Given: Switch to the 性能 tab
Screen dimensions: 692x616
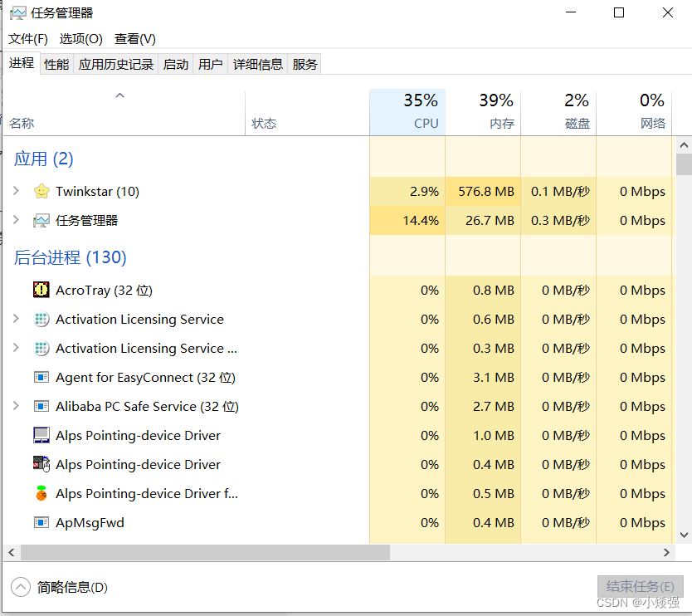Looking at the screenshot, I should (x=56, y=65).
